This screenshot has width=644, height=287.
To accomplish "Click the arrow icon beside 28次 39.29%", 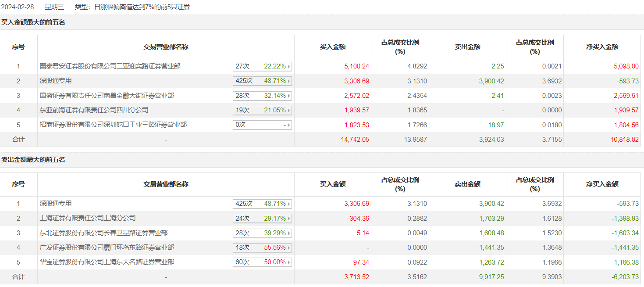I will point(289,233).
